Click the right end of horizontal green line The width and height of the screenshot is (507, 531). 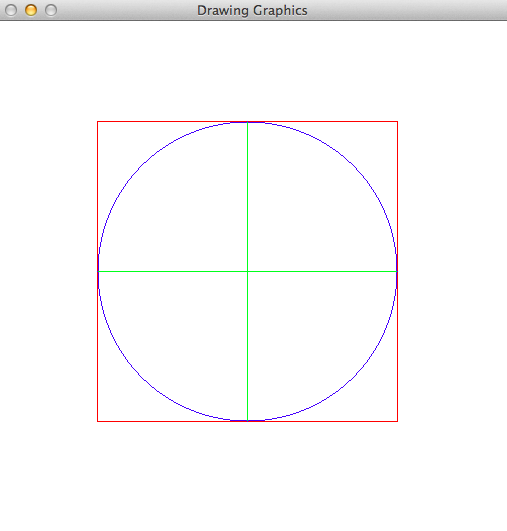[x=396, y=271]
